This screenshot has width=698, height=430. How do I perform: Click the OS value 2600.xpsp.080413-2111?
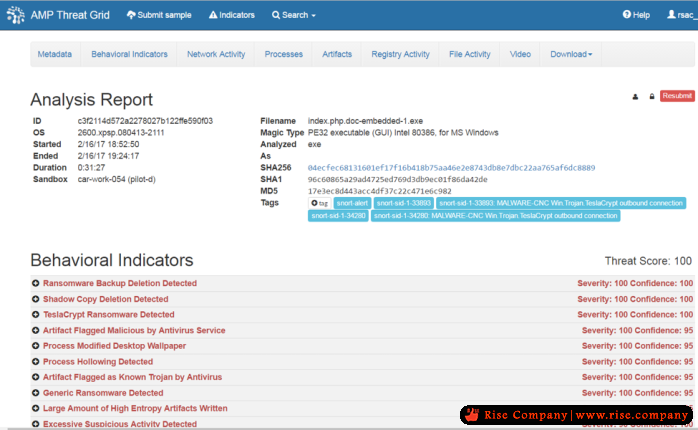pyautogui.click(x=121, y=133)
